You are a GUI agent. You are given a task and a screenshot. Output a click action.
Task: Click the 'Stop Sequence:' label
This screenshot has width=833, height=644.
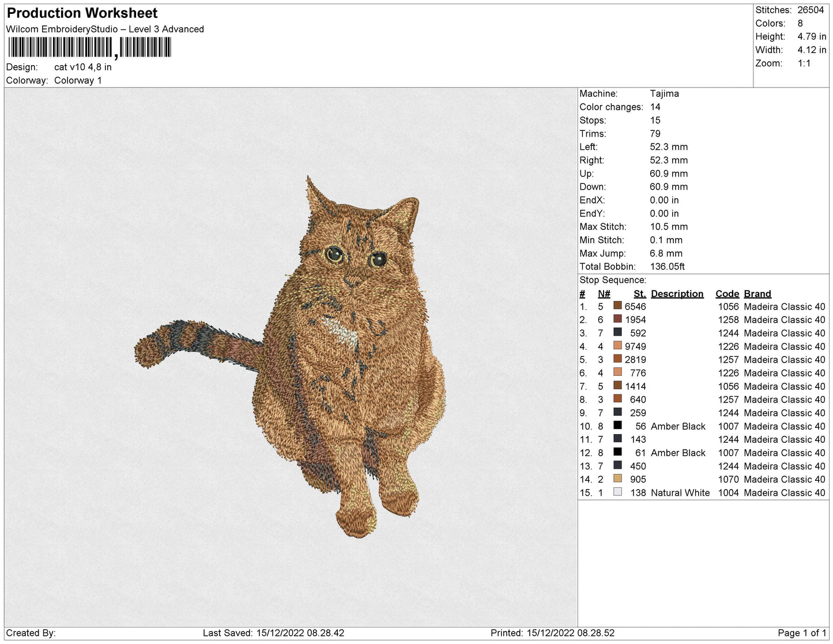coord(613,280)
